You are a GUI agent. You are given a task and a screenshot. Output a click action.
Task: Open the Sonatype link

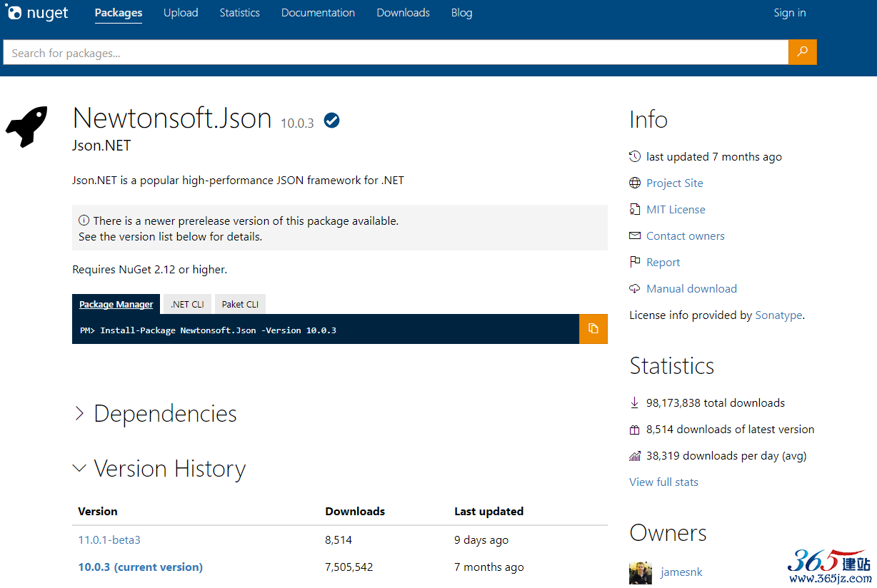(778, 315)
